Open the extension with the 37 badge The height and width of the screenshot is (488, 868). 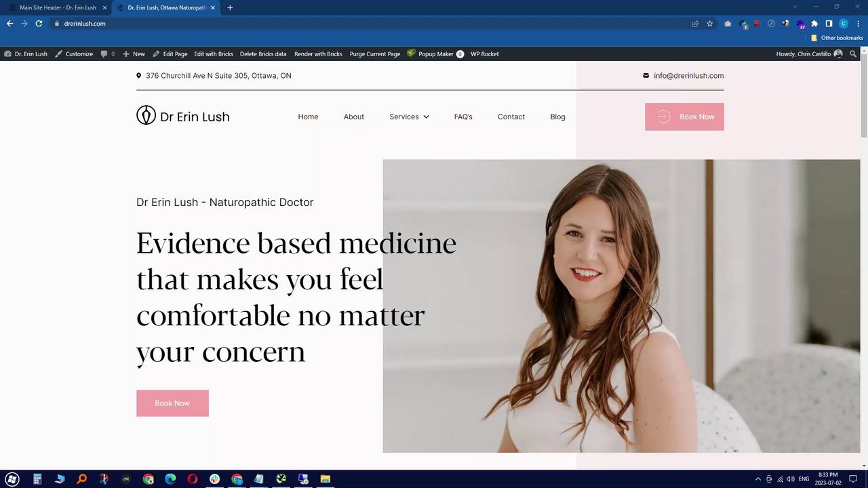pos(800,24)
